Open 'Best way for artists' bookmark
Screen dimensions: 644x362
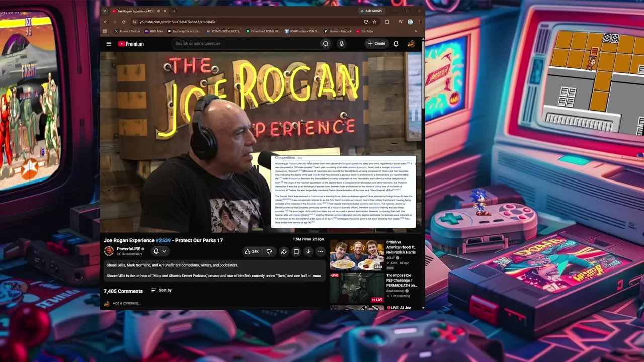(x=184, y=31)
